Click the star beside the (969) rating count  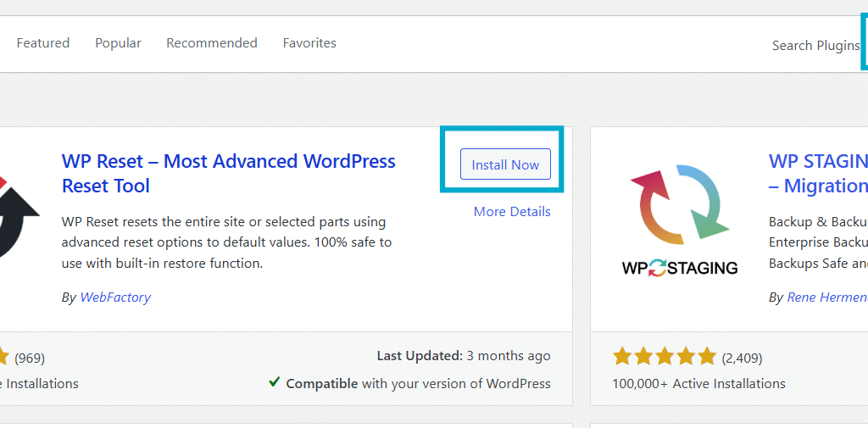pyautogui.click(x=4, y=356)
